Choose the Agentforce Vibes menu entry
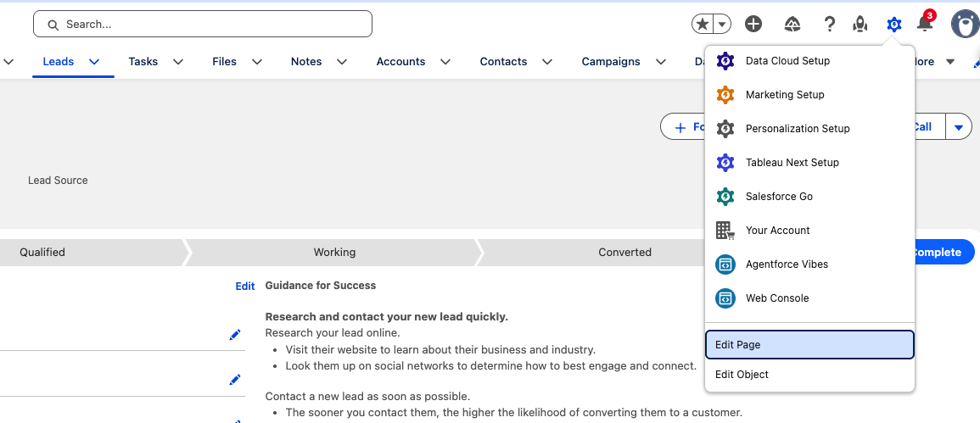This screenshot has height=423, width=980. tap(809, 264)
